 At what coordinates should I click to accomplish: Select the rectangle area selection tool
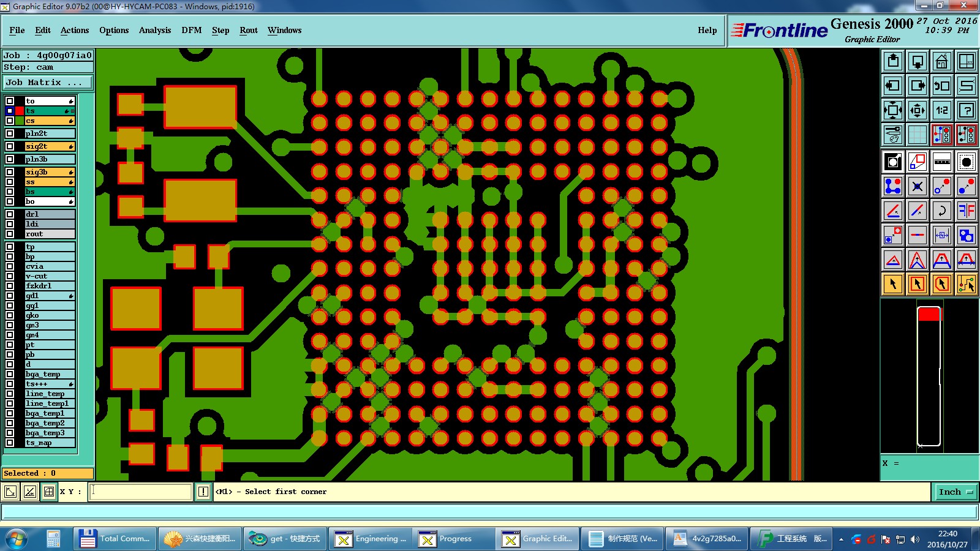[x=918, y=284]
